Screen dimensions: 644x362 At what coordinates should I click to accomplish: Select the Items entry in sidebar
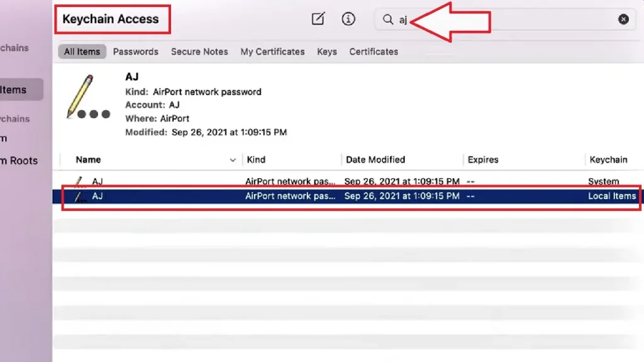pyautogui.click(x=21, y=89)
